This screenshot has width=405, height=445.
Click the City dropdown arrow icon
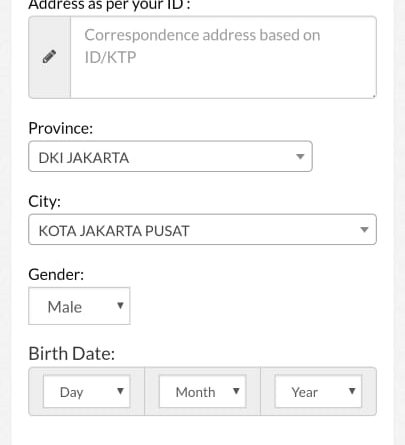(x=364, y=229)
